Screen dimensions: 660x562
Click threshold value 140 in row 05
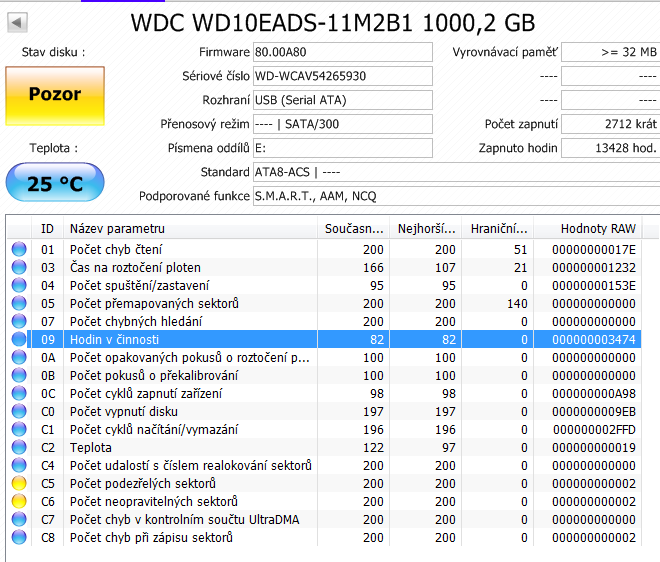coord(517,304)
